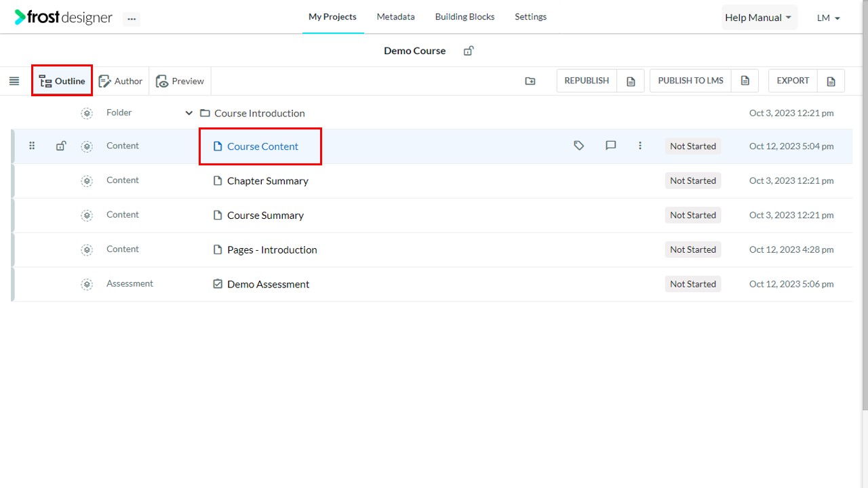Screen dimensions: 868x488
Task: Toggle the status circle icon on Demo Assessment row
Action: [87, 284]
